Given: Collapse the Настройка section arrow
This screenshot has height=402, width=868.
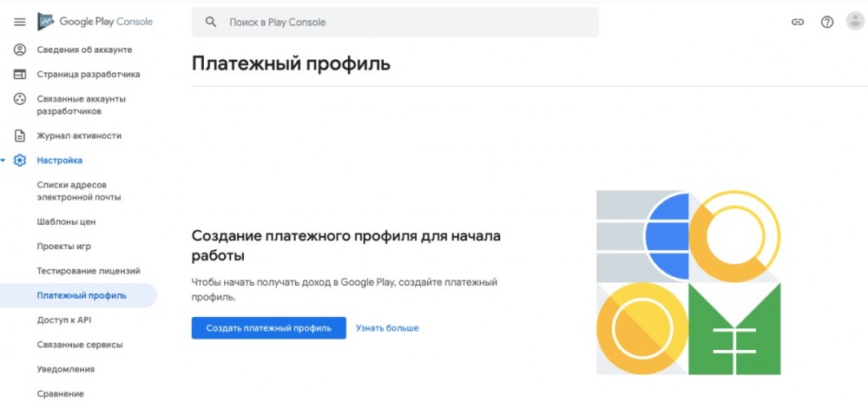Looking at the screenshot, I should pyautogui.click(x=3, y=160).
